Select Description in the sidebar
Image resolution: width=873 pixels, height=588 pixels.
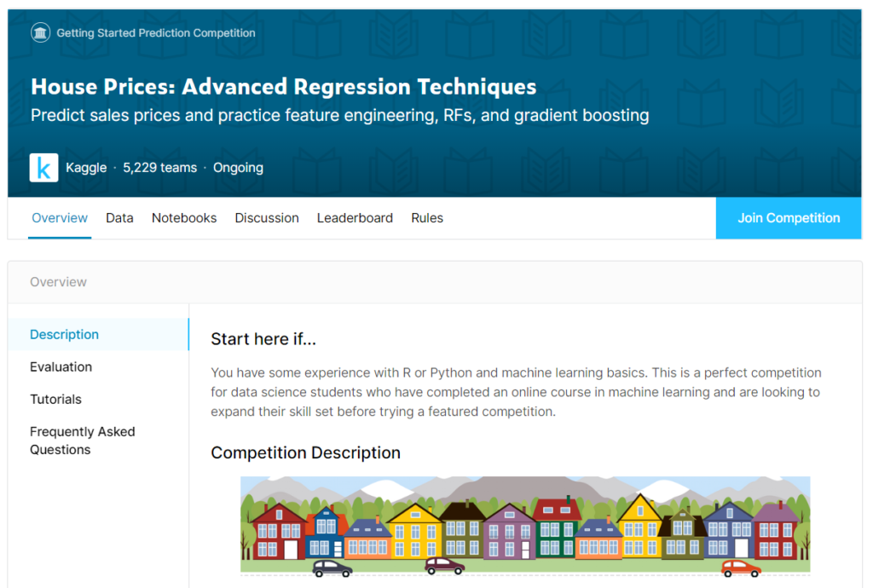pos(99,334)
